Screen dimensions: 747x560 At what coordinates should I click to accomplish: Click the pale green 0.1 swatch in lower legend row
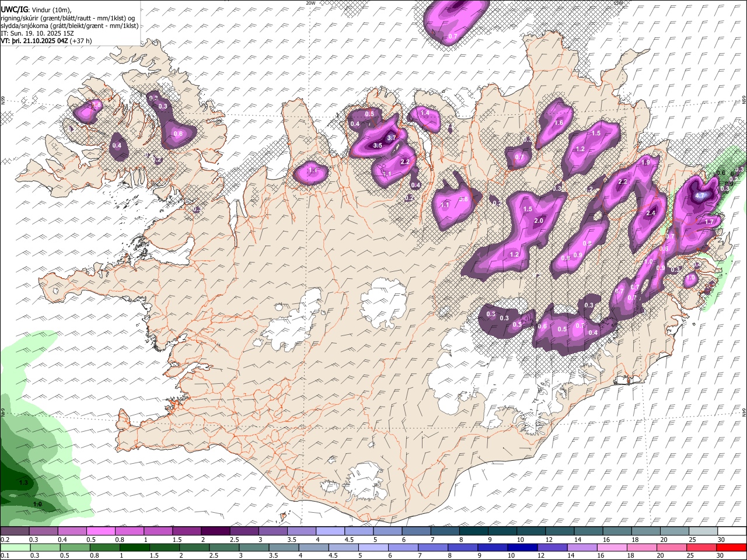pyautogui.click(x=15, y=547)
